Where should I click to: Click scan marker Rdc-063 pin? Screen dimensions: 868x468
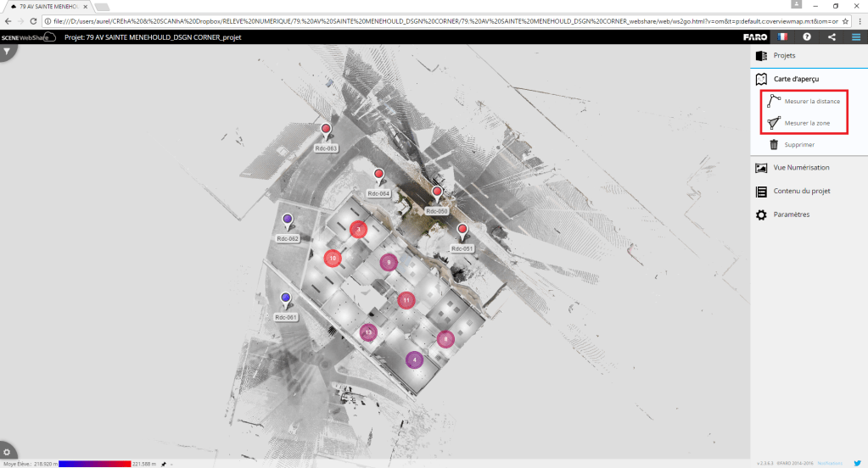point(326,130)
